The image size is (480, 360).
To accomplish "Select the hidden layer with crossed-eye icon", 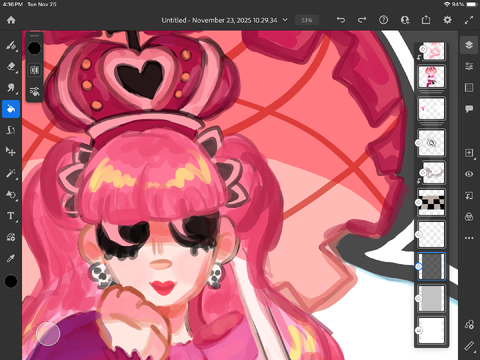I will [431, 143].
